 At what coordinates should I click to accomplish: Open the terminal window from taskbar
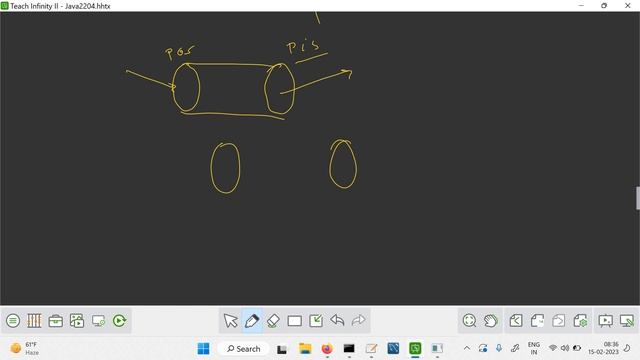[349, 349]
